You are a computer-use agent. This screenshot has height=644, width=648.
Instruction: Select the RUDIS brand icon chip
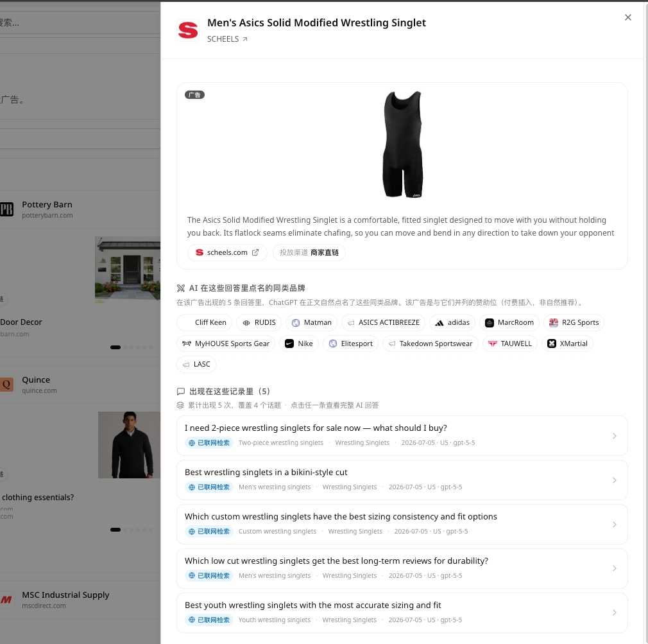click(x=259, y=322)
